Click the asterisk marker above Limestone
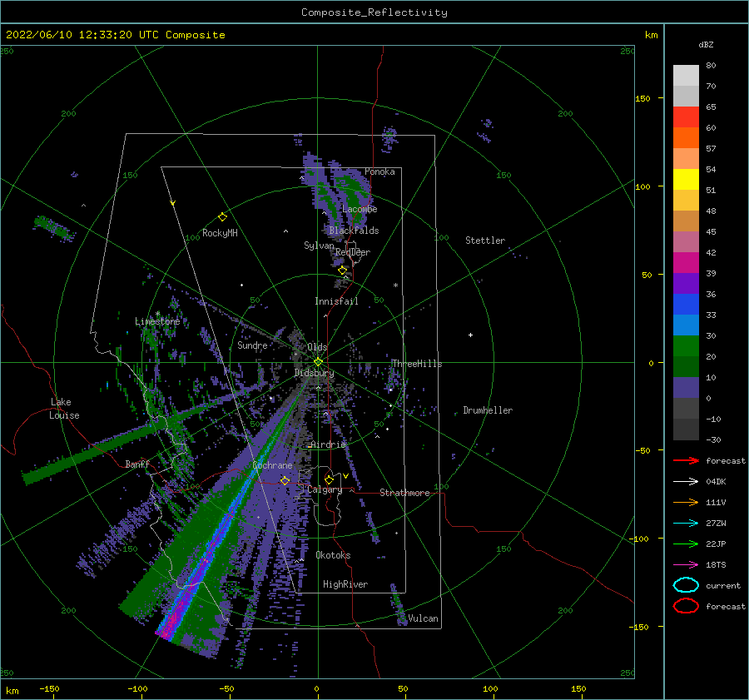Screen dimensions: 749x700 [x=157, y=314]
